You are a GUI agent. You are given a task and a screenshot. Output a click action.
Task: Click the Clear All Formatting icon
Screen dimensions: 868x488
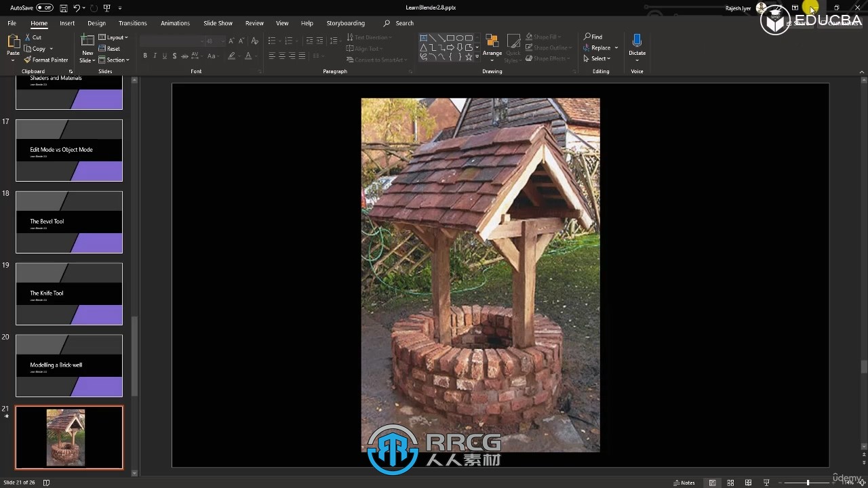[x=255, y=41]
